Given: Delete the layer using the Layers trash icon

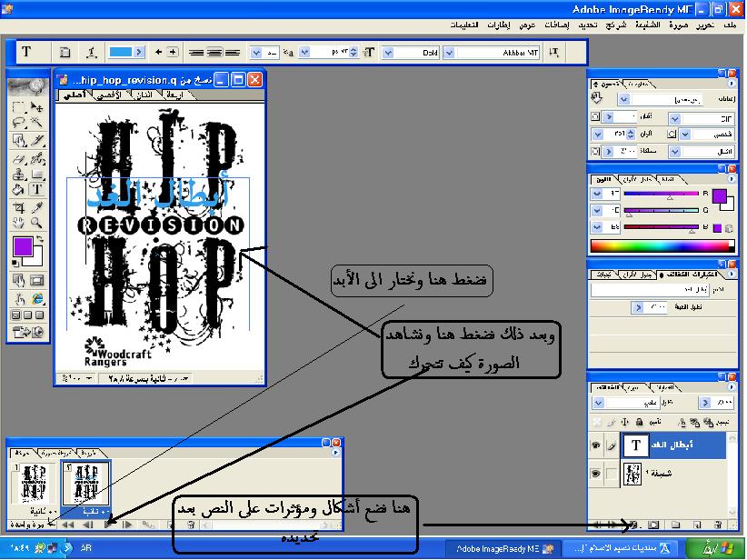Looking at the screenshot, I should pos(718,525).
